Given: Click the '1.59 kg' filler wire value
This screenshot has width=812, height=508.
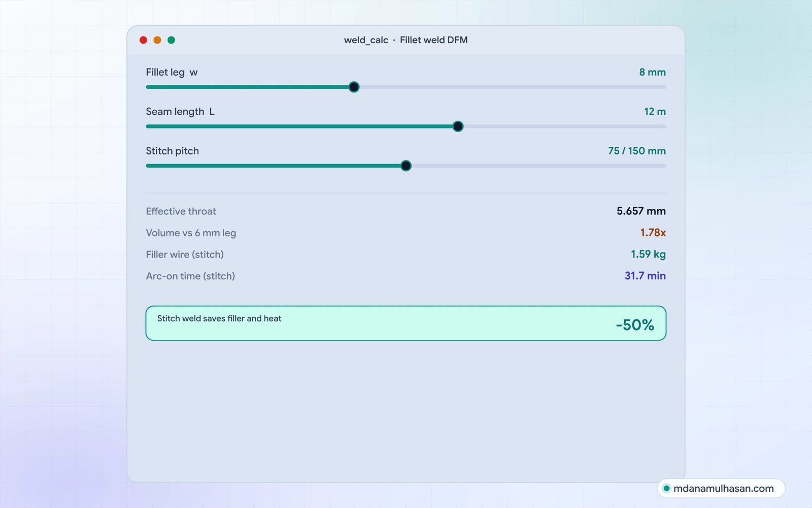Looking at the screenshot, I should (648, 254).
